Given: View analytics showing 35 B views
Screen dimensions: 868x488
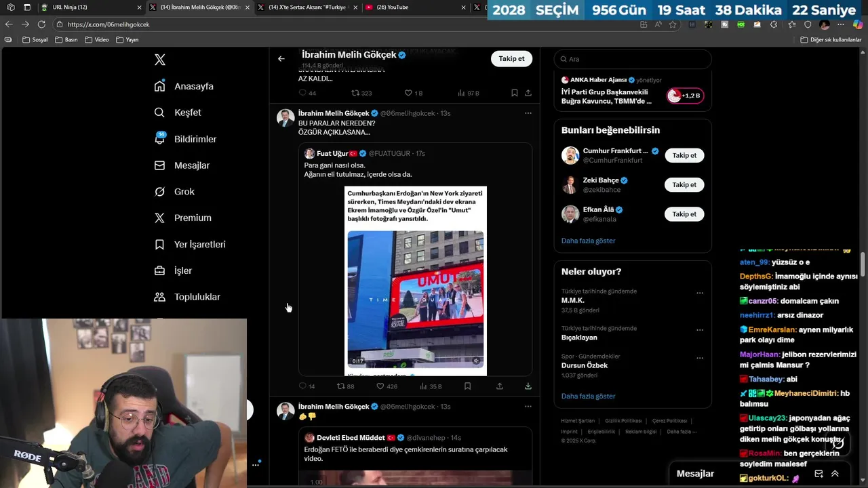Looking at the screenshot, I should [x=431, y=386].
